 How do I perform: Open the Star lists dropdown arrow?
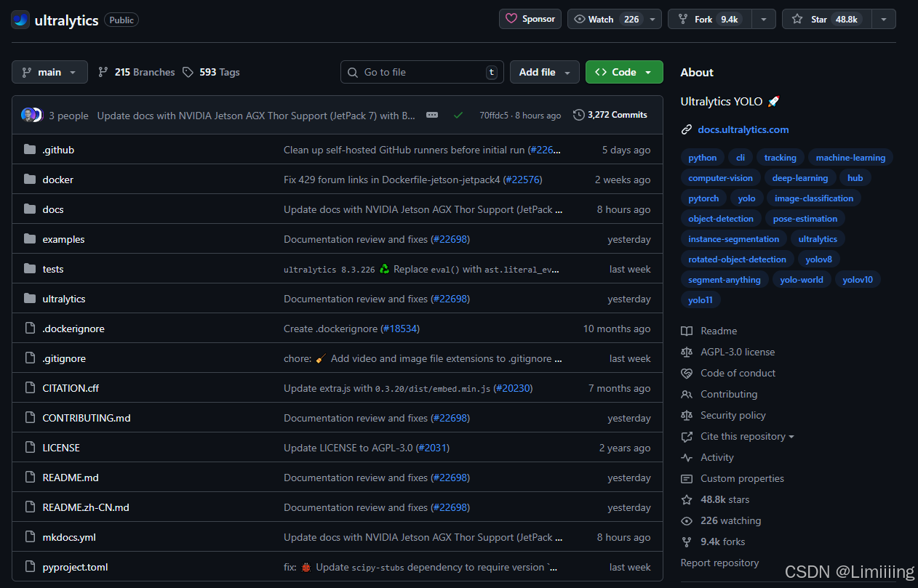pyautogui.click(x=884, y=19)
